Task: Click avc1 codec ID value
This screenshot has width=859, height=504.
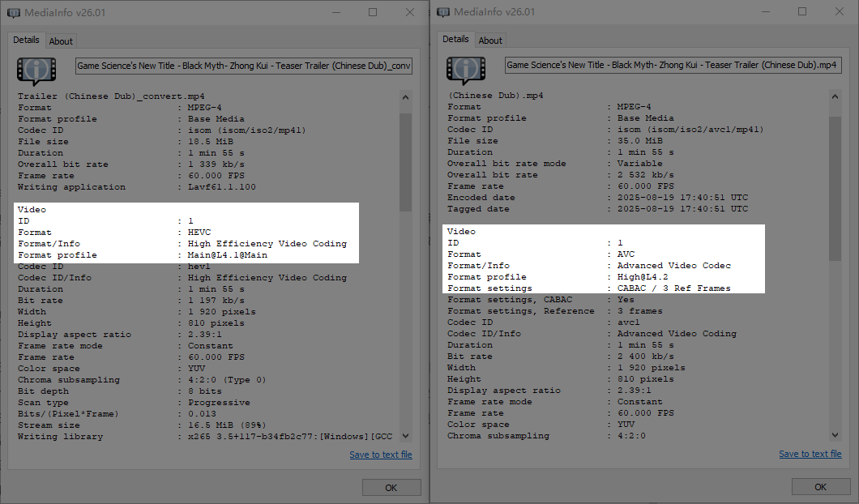Action: coord(628,322)
